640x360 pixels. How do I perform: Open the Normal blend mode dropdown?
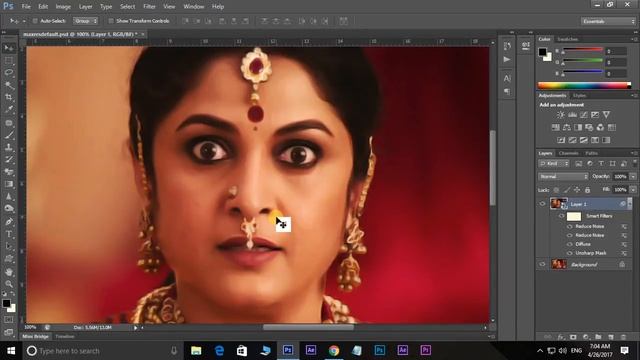[x=563, y=176]
